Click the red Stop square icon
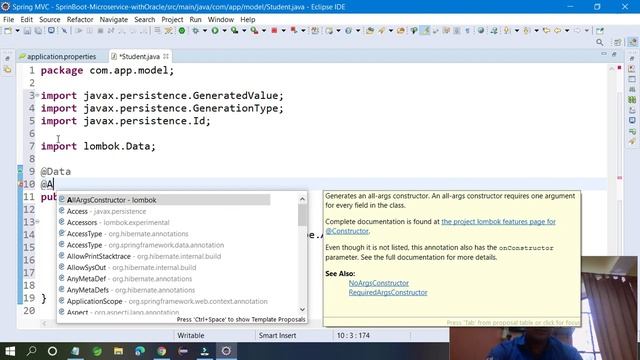640x360 pixels. point(274,31)
